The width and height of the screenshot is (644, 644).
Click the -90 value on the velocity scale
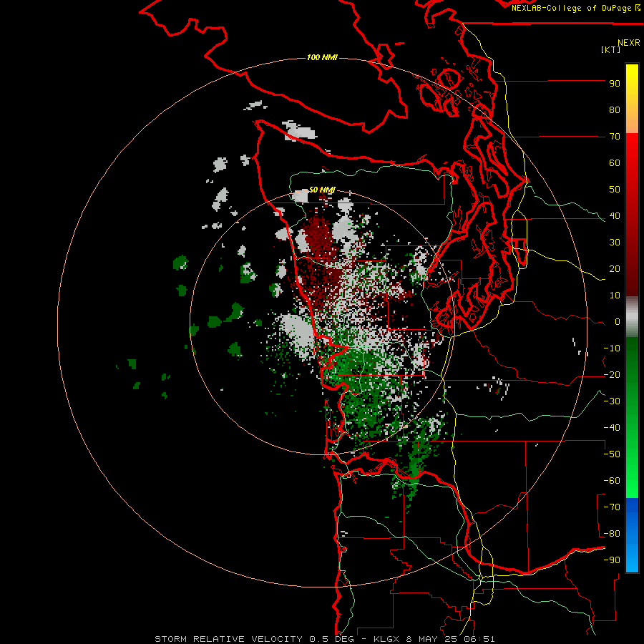[612, 560]
